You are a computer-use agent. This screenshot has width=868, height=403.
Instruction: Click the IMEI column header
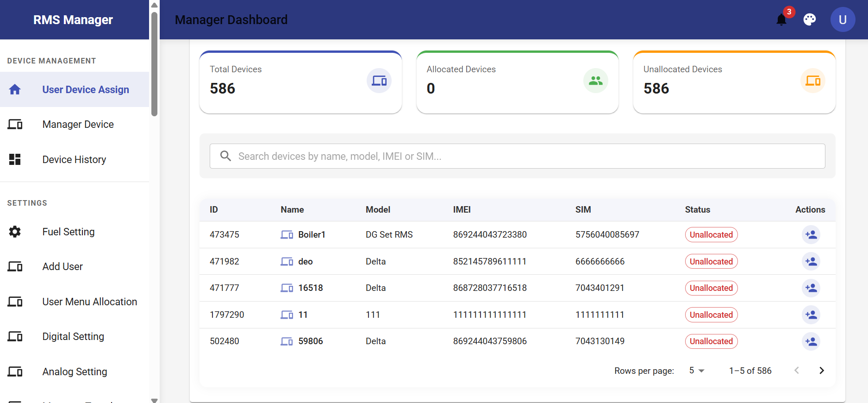462,210
